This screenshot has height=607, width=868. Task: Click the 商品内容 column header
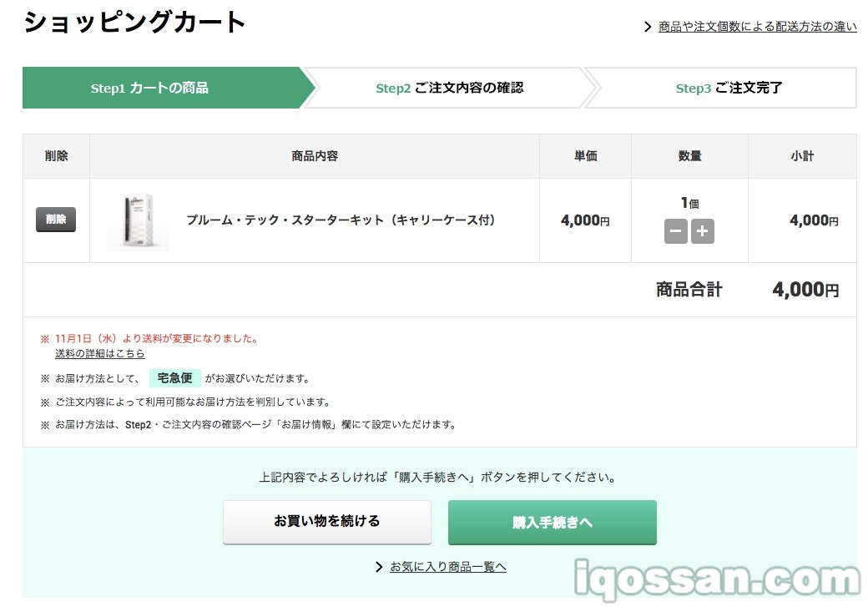pos(315,156)
